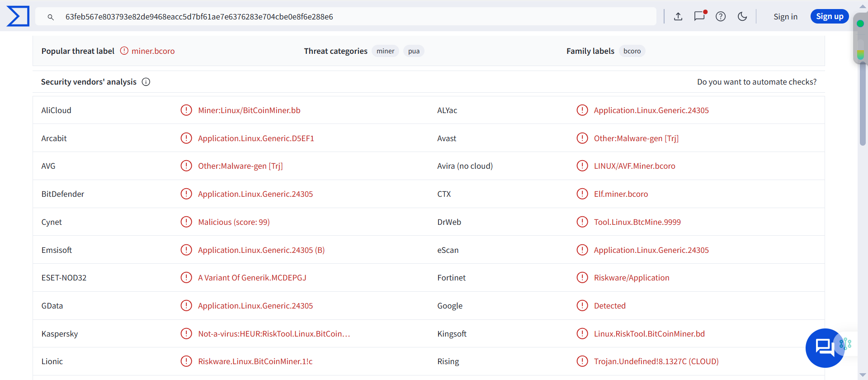
Task: Click the Google detection alert icon
Action: 582,305
